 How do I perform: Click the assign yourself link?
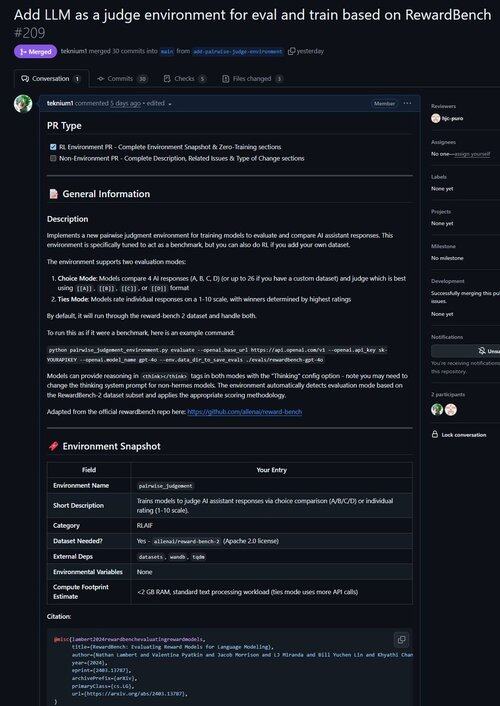pos(472,154)
